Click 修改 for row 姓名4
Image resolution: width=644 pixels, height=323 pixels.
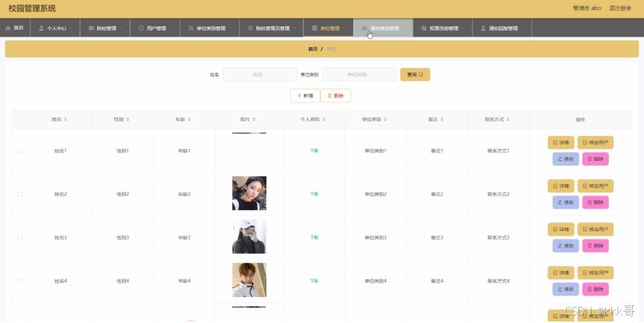coord(565,289)
